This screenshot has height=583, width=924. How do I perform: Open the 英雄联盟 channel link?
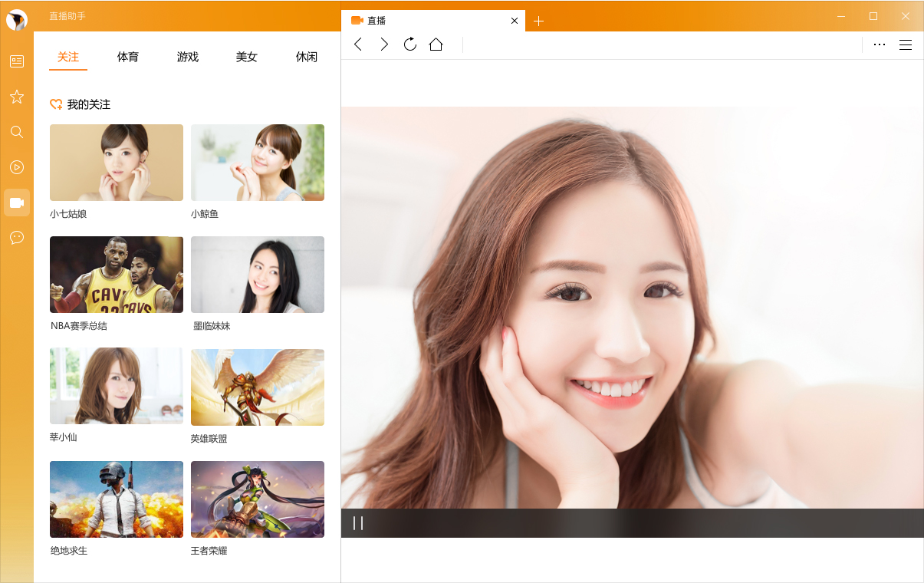(209, 439)
